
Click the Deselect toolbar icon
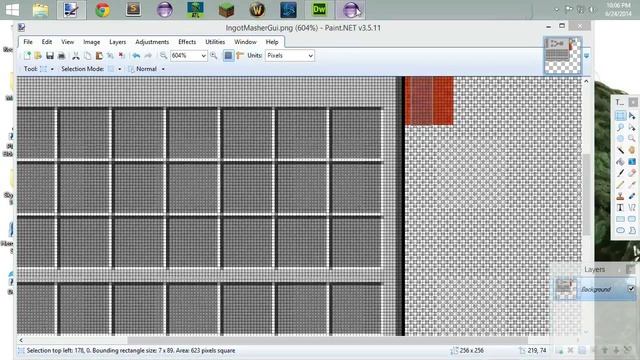tap(122, 56)
